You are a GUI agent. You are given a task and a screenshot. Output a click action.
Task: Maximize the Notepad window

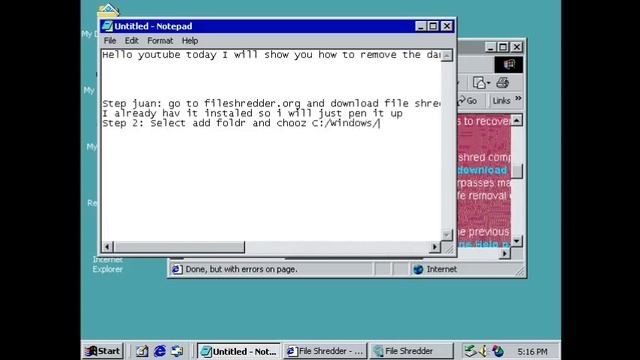[x=433, y=26]
